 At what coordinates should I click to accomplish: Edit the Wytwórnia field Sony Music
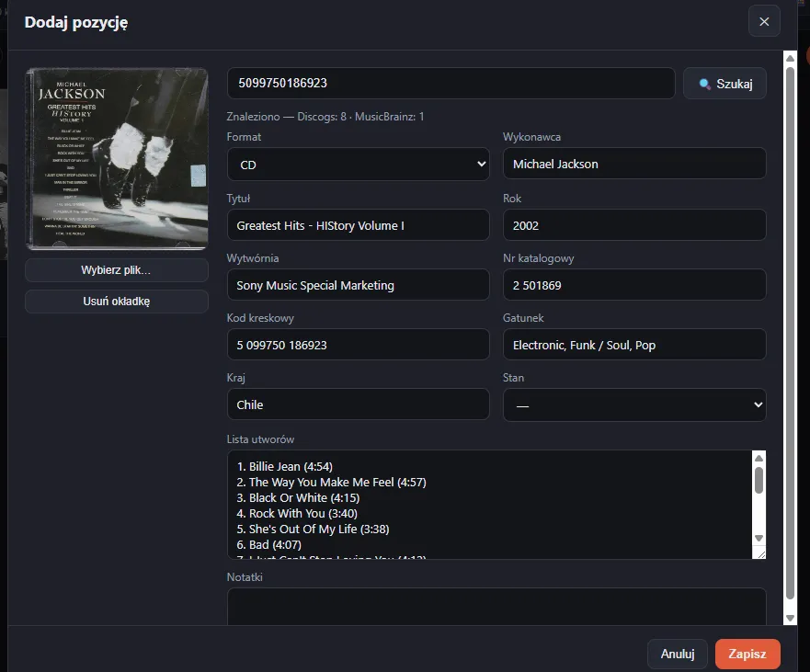point(358,285)
